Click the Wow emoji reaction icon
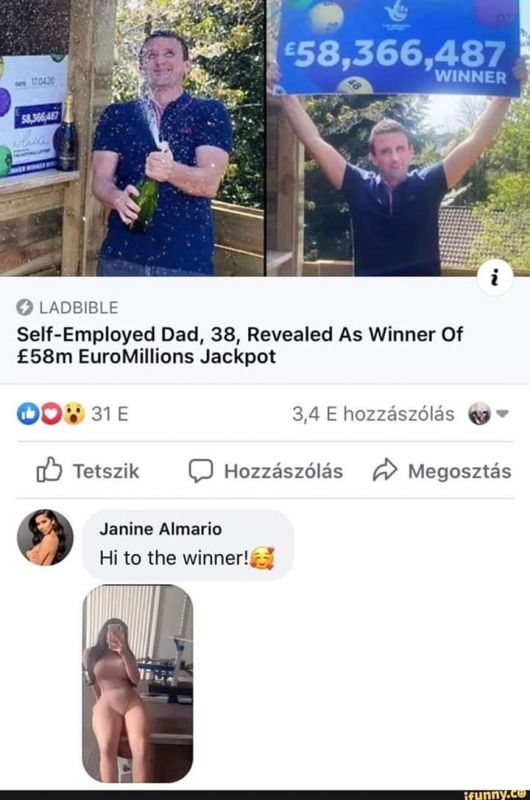 pyautogui.click(x=74, y=414)
